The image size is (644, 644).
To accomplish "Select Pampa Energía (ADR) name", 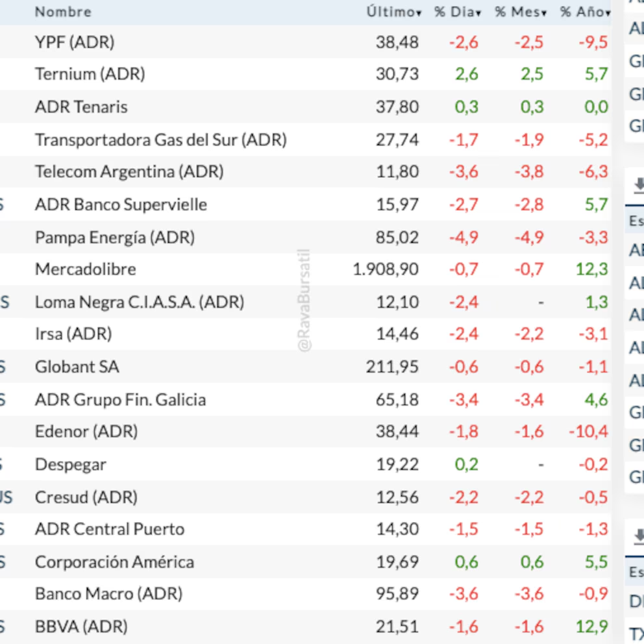I will coord(115,238).
